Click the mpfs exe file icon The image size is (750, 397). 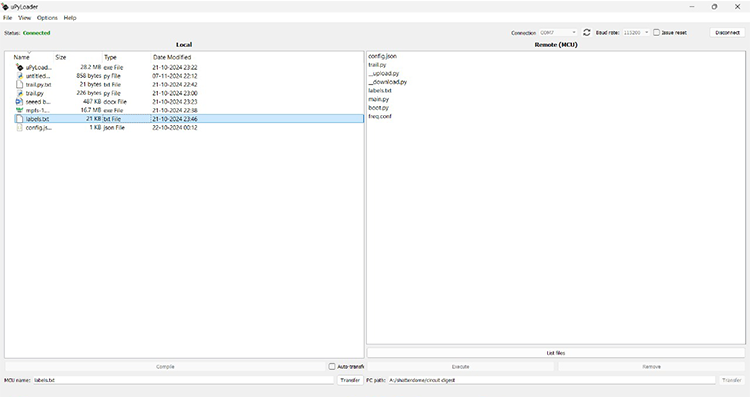coord(20,110)
